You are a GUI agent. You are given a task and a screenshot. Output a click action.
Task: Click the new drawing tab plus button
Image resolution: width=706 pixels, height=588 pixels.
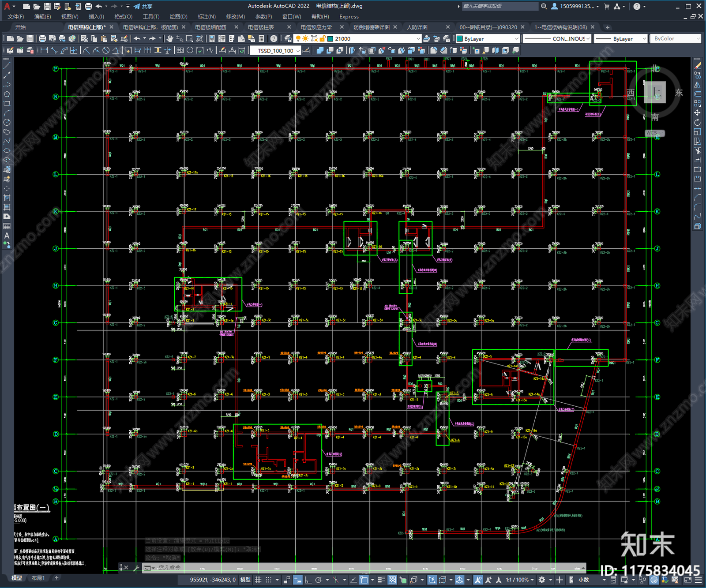(608, 27)
